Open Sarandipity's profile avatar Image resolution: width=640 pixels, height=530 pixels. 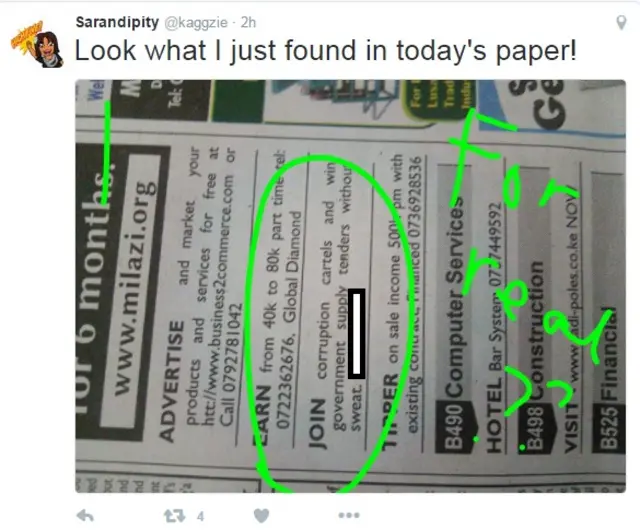pos(38,44)
